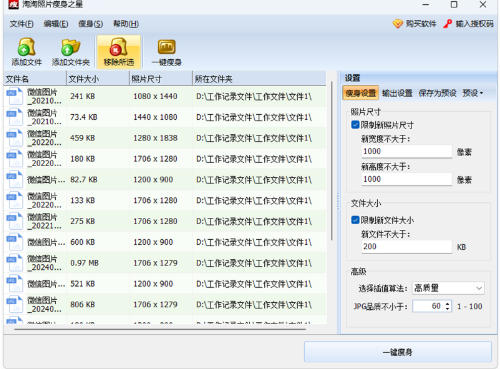Open the 瘦身(S) menu
Screen dimensions: 500x369
click(91, 24)
